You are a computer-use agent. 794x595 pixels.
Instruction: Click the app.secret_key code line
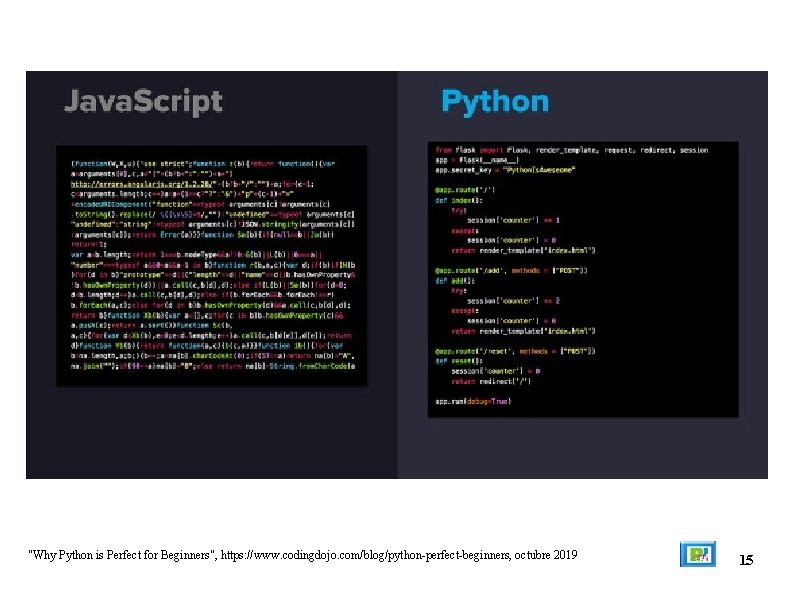pos(505,170)
